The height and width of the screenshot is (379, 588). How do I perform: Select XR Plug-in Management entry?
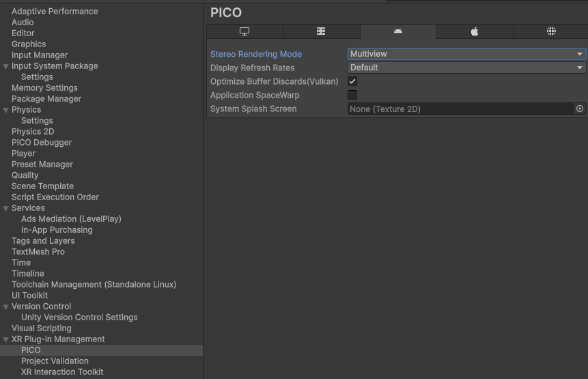(x=58, y=339)
